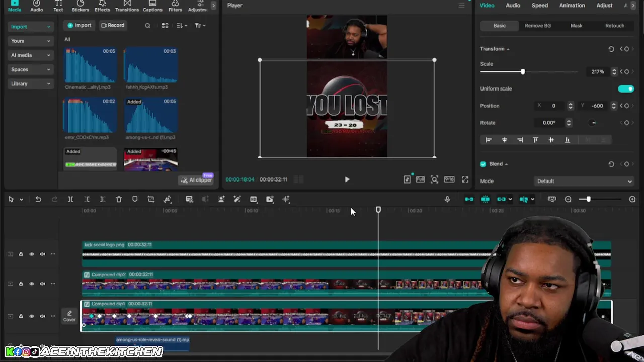This screenshot has width=644, height=362.
Task: Expand the Library section
Action: 30,84
